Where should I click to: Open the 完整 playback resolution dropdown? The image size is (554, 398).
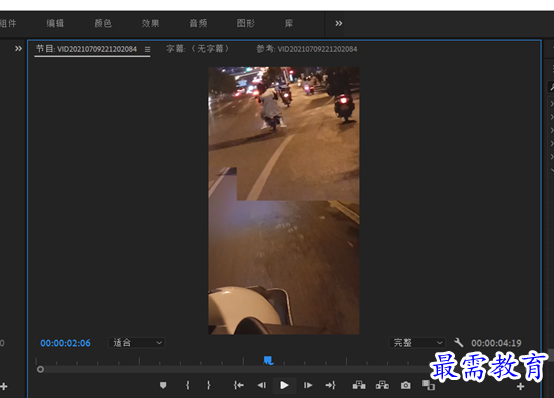pos(417,343)
